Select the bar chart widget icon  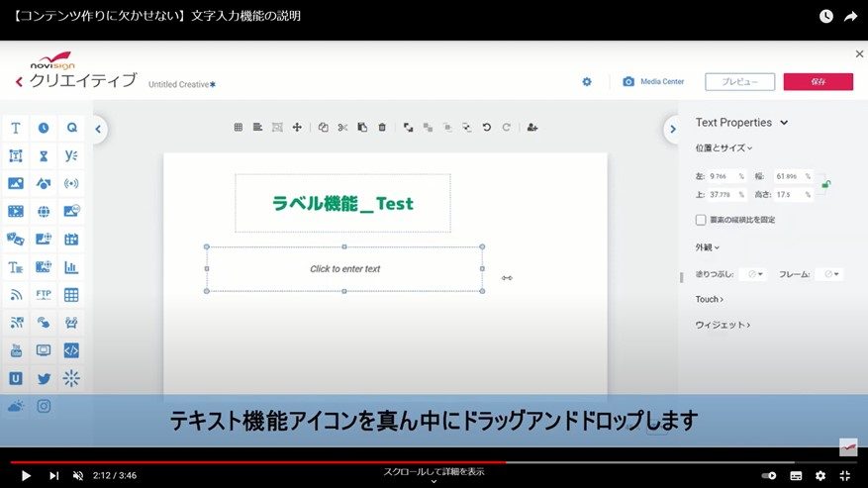pos(71,267)
